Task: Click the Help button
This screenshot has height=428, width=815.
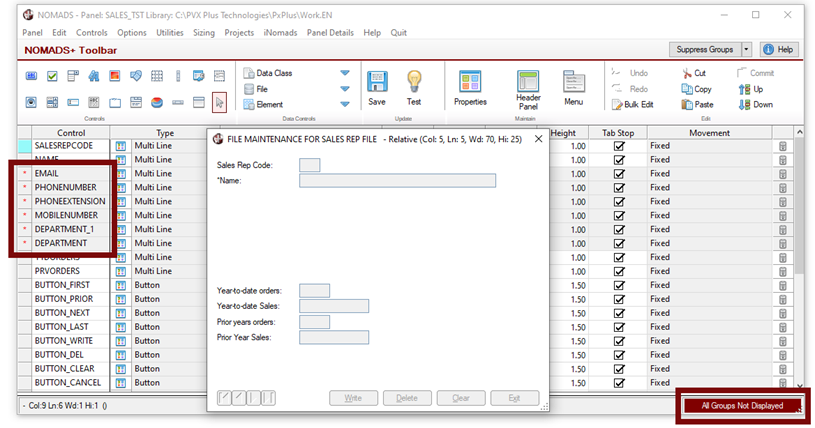Action: pos(779,49)
